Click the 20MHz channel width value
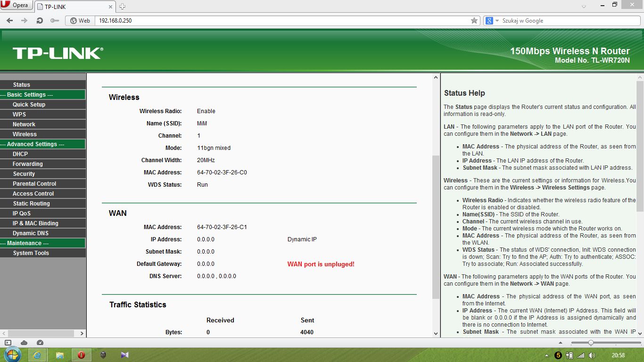 point(206,160)
